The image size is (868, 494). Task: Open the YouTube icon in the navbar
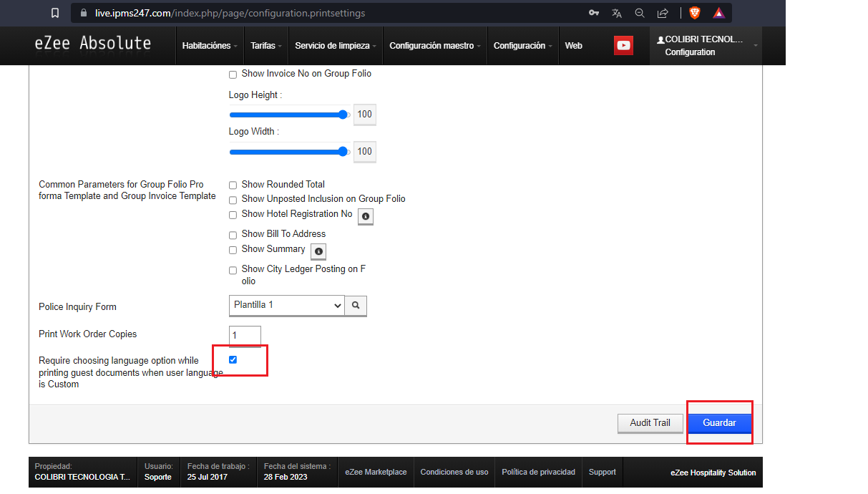pos(623,45)
